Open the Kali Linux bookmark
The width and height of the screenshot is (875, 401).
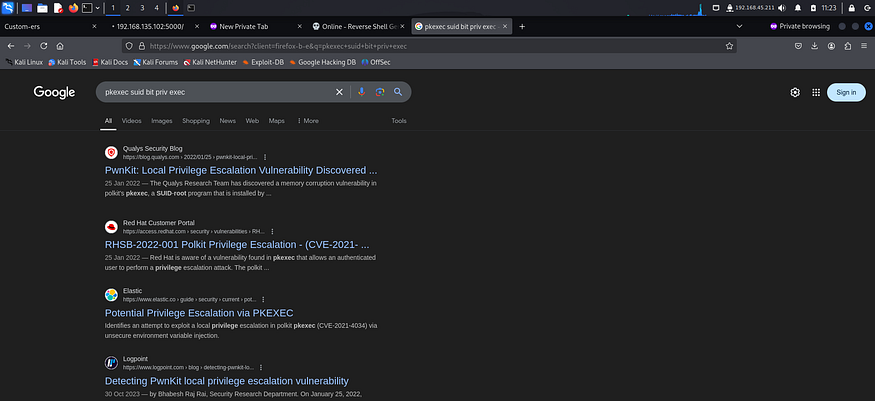(x=24, y=62)
